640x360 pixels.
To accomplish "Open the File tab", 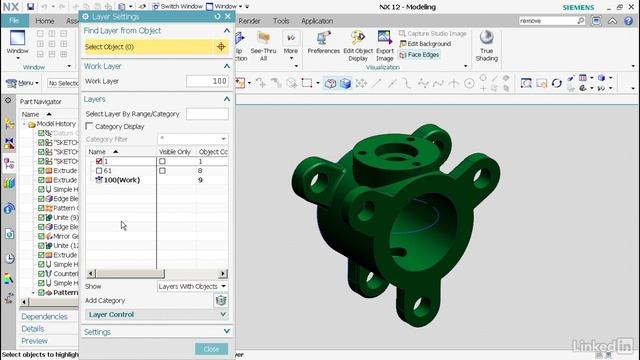I will pyautogui.click(x=14, y=21).
